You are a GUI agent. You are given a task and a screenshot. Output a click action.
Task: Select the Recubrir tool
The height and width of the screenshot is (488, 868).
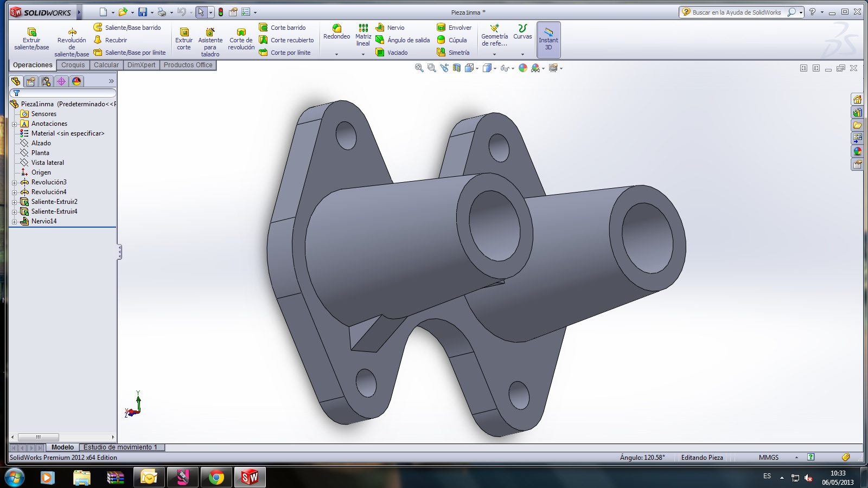click(x=111, y=40)
